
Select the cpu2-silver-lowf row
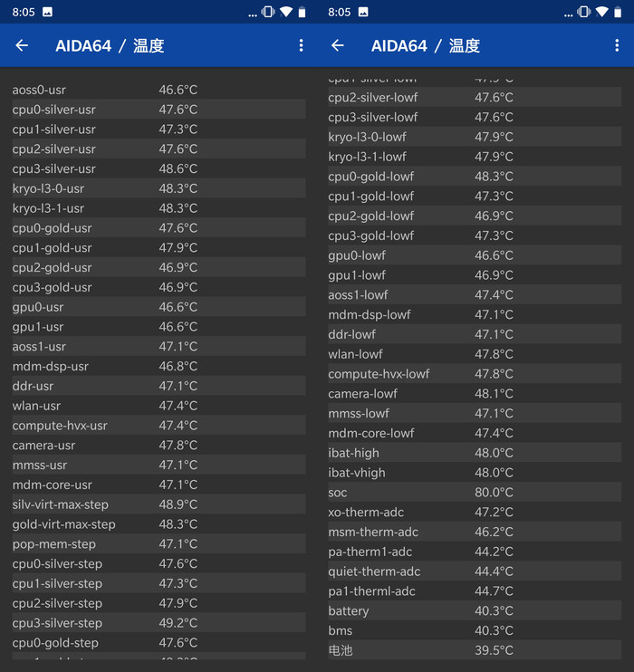click(x=475, y=97)
